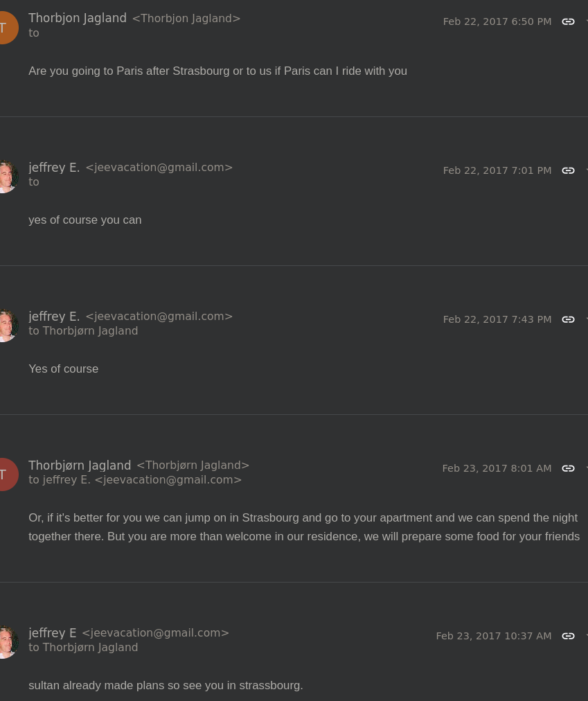Click sender name Thorbjon Jagland in first message
Screen dimensions: 588x701
(x=78, y=18)
